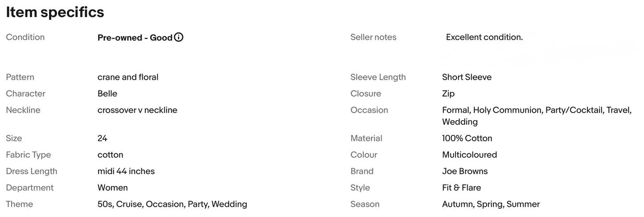Viewport: 644px width, 217px height.
Task: Click the Seller notes label
Action: [x=373, y=37]
